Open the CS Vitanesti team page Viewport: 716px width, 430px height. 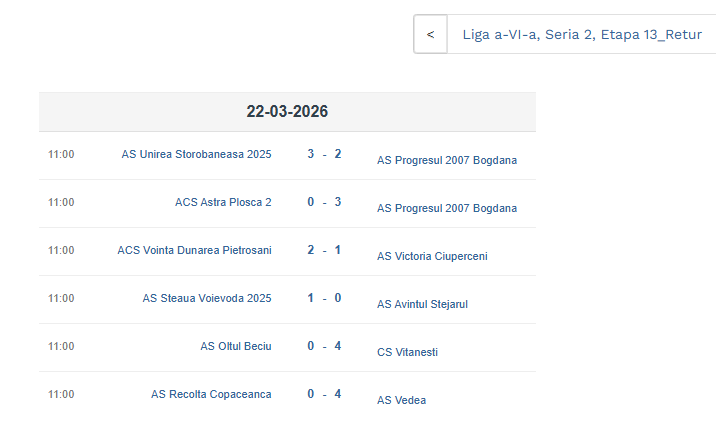407,352
